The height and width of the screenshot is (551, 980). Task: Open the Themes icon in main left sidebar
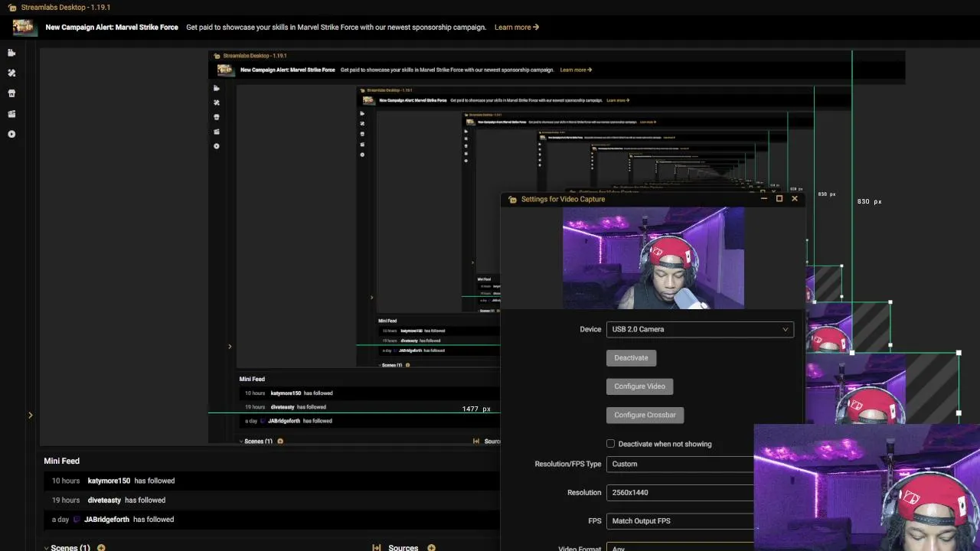(x=11, y=73)
